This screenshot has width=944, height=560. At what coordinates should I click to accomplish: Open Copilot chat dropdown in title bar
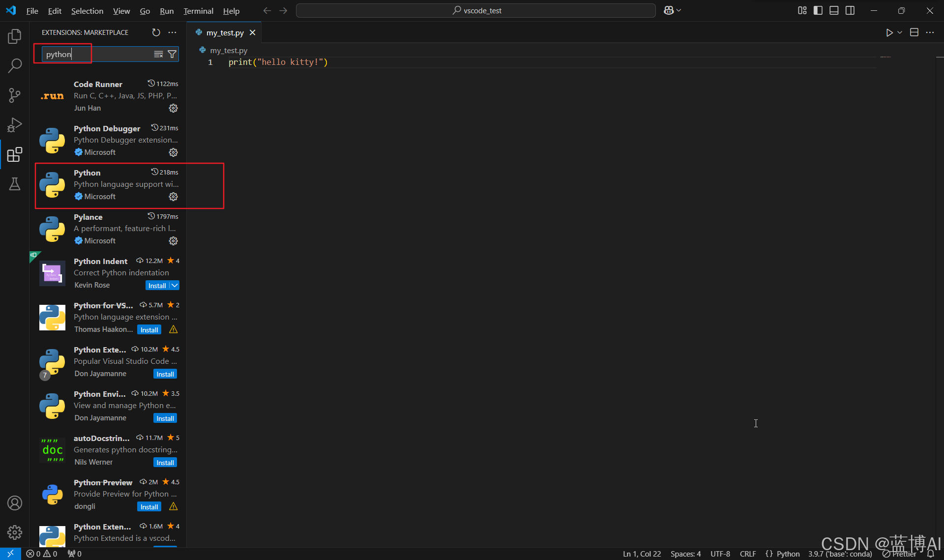[679, 10]
